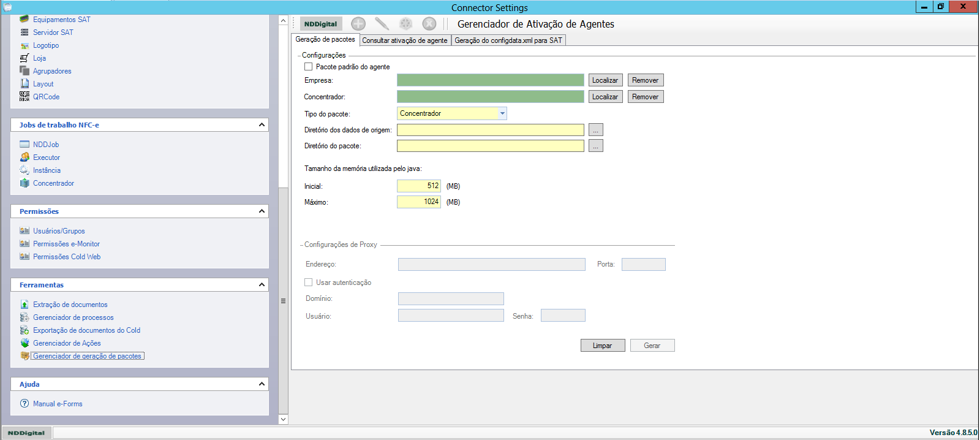Click in the Diretório do pacote field
Screen dimensions: 980x440
point(490,146)
